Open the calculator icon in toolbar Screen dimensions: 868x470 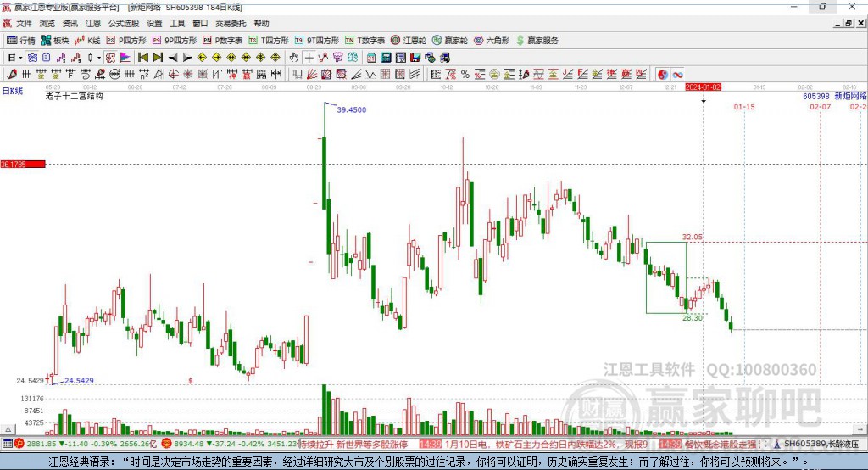386,58
